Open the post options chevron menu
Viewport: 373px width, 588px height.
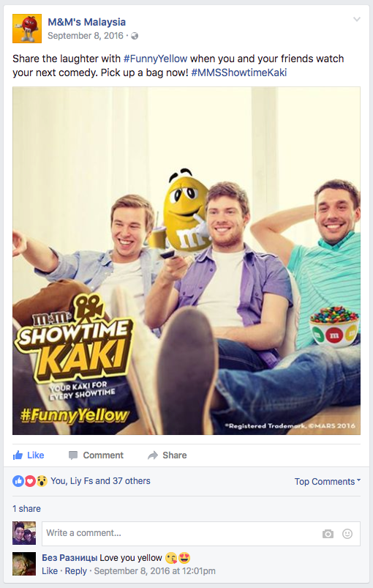tap(357, 20)
